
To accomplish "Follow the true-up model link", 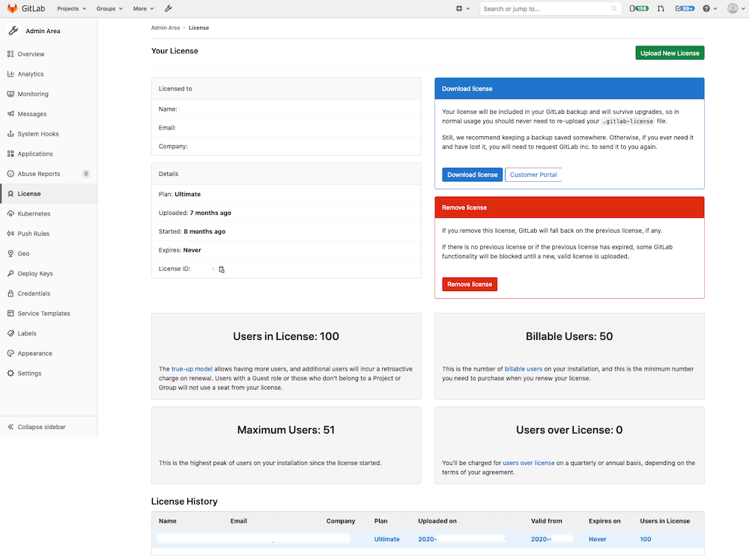I will click(192, 369).
